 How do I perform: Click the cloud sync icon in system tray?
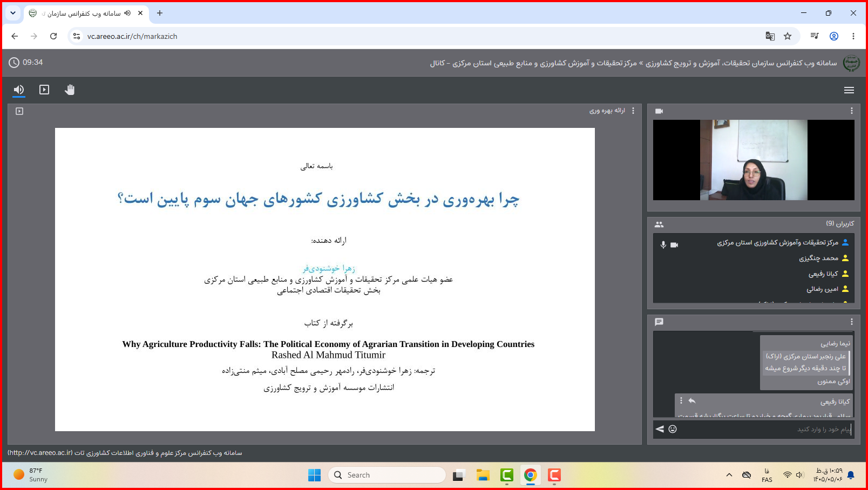(x=747, y=475)
